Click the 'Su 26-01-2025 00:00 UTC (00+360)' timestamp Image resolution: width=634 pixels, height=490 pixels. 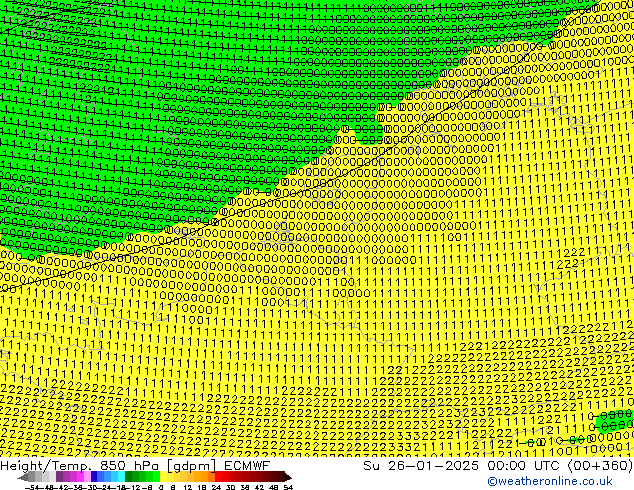498,465
